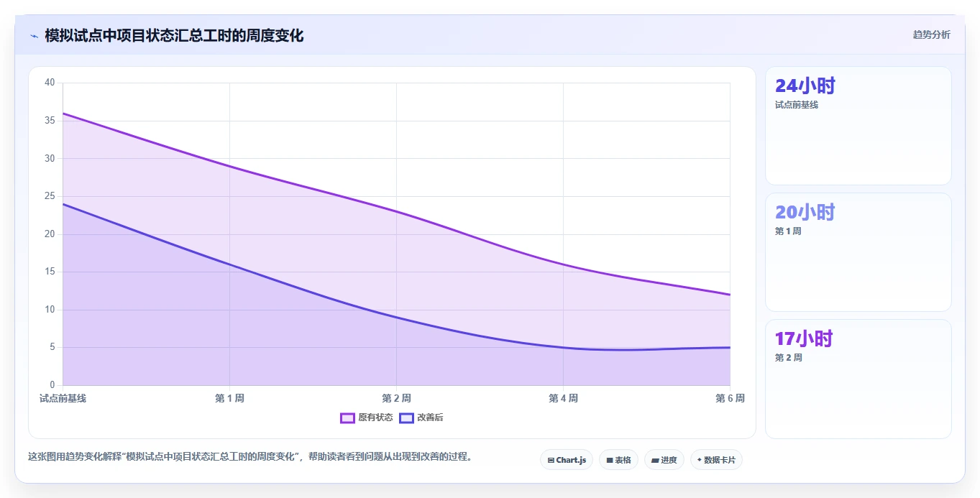Click the Chart.js tag chip

567,460
